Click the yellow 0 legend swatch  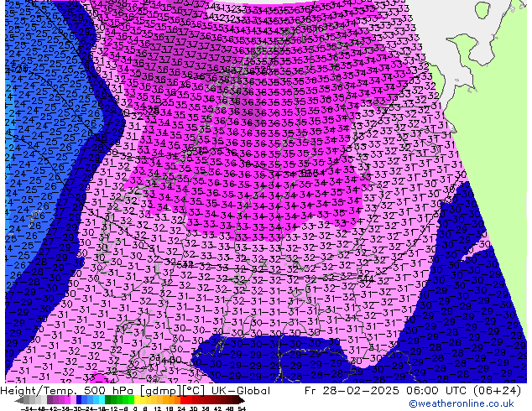point(137,400)
